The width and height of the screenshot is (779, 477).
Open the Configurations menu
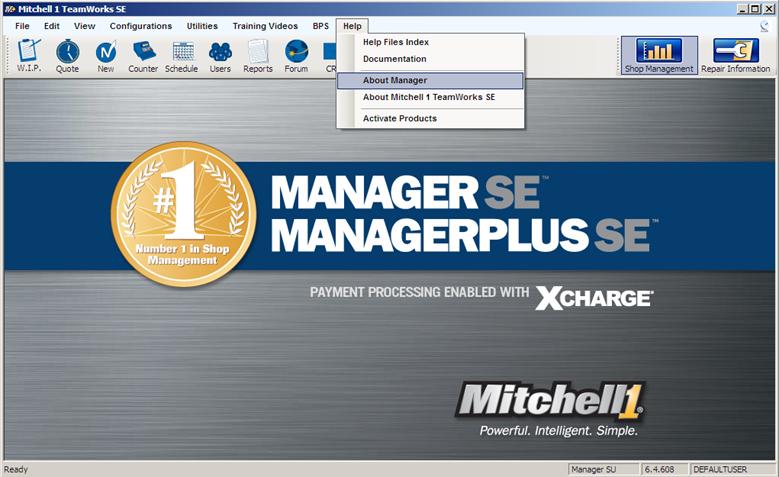[x=141, y=26]
